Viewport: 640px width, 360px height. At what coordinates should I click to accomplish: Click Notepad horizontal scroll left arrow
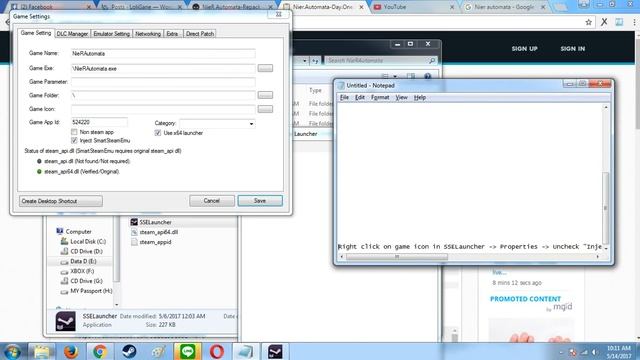342,257
